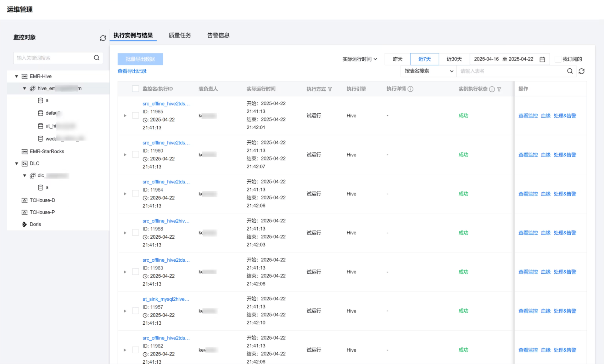Select the 近30天 time range button
This screenshot has height=364, width=604.
coord(454,59)
